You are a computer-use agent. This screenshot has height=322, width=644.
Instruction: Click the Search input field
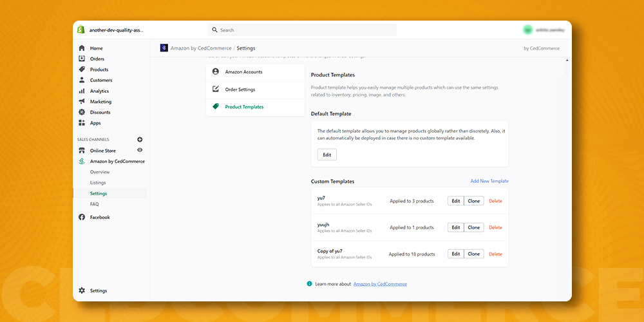302,30
